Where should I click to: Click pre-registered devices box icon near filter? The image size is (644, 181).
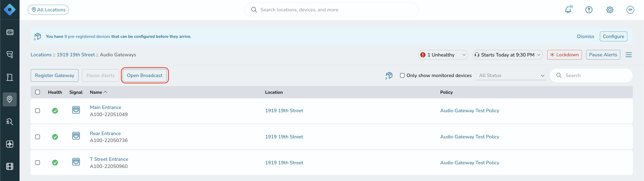389,75
